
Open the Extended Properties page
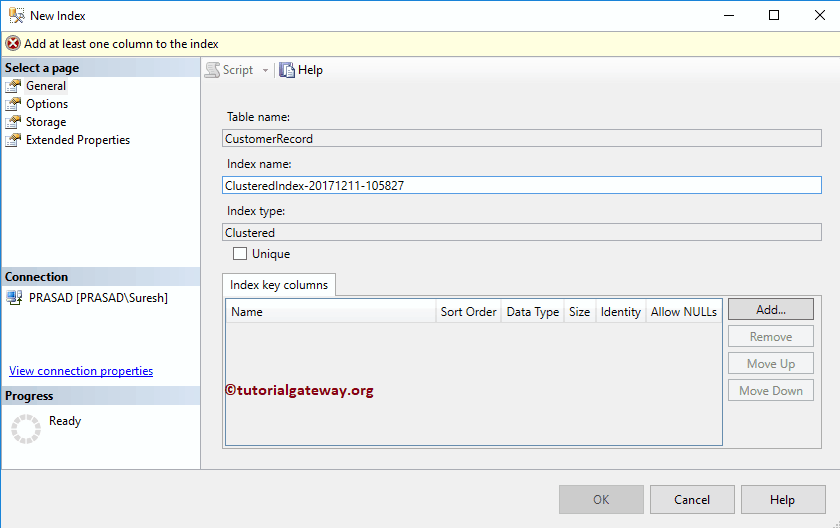click(78, 140)
